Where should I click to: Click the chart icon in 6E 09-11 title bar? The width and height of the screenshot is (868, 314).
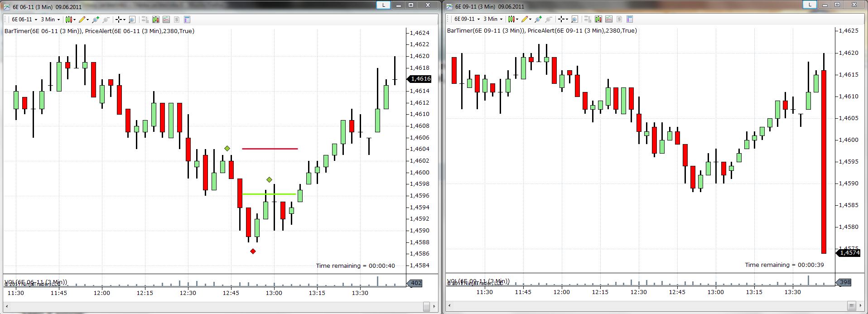pos(449,6)
